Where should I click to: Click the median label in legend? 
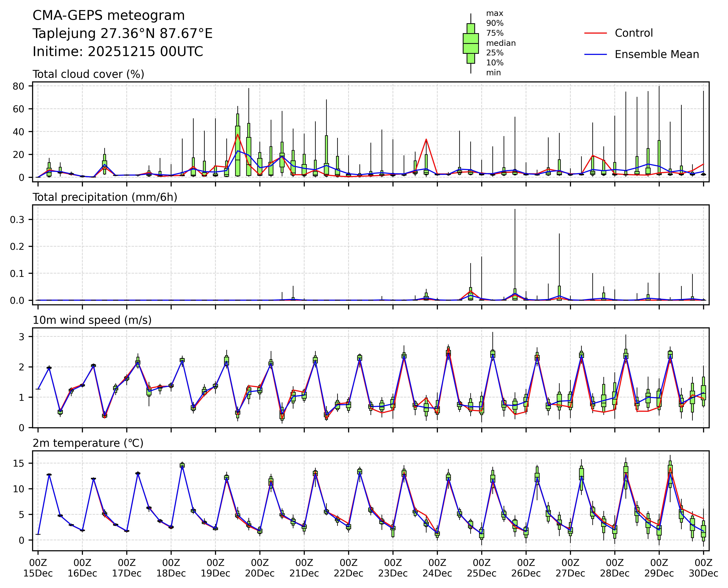pos(501,43)
